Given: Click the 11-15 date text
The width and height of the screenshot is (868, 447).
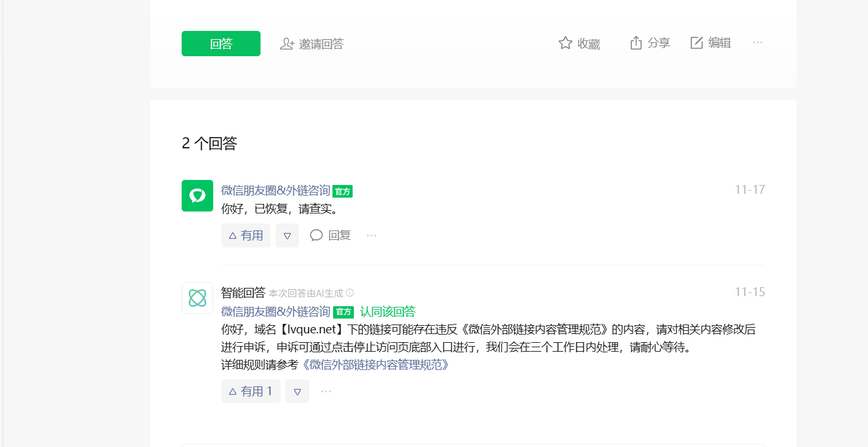Looking at the screenshot, I should tap(750, 292).
